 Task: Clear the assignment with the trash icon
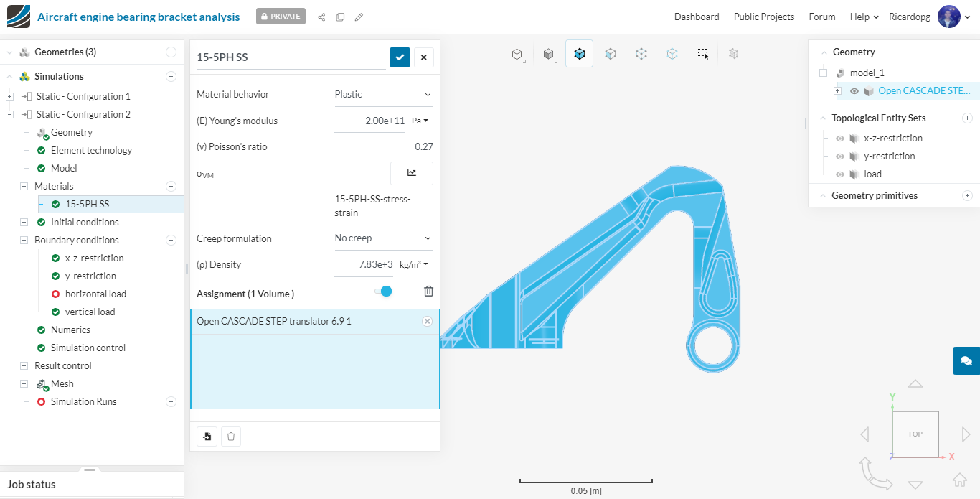[428, 291]
